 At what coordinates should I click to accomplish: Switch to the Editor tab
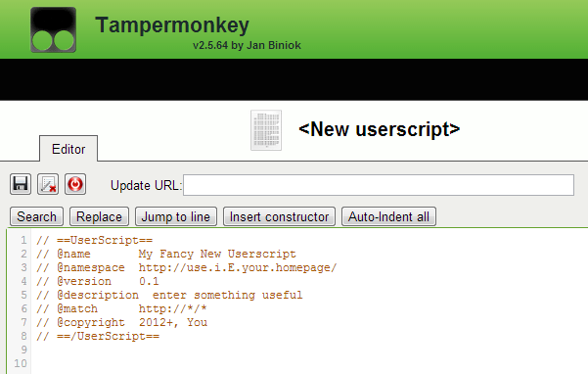(68, 149)
